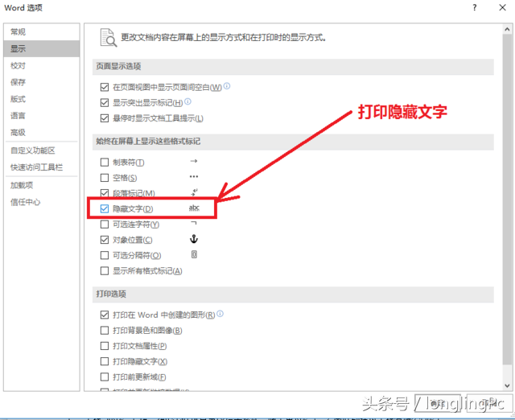Click the space dots symbol icon
Viewport: 515px width, 420px height.
[x=194, y=177]
